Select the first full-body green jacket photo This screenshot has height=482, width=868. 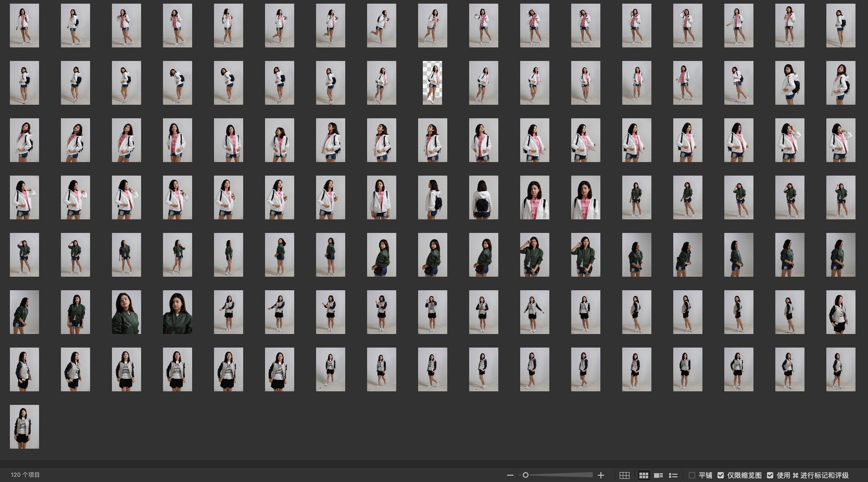[x=636, y=197]
